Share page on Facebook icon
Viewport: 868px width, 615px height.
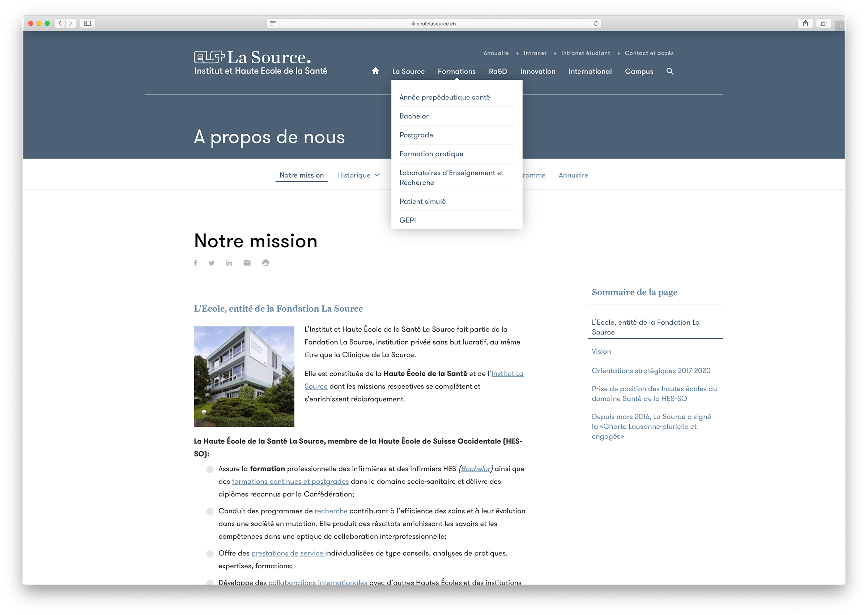pos(195,263)
